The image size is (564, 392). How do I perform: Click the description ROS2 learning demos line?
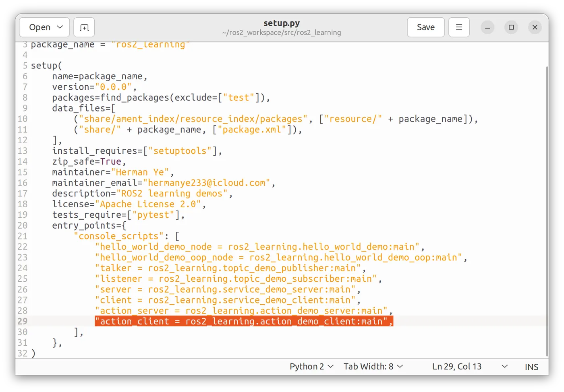point(142,194)
